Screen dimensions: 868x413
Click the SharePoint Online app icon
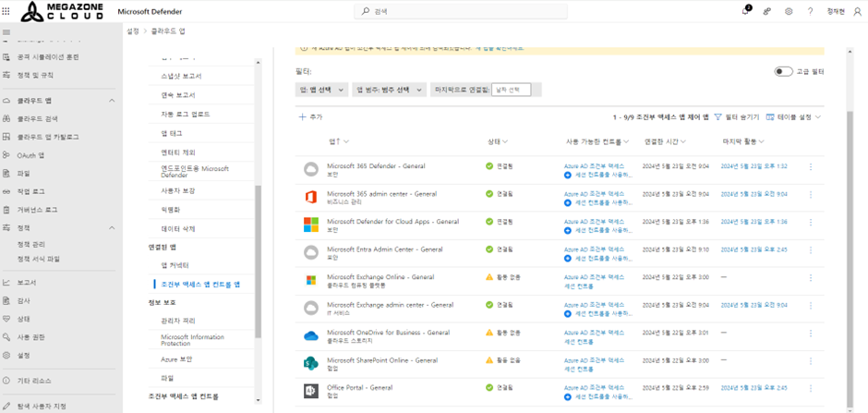[310, 364]
